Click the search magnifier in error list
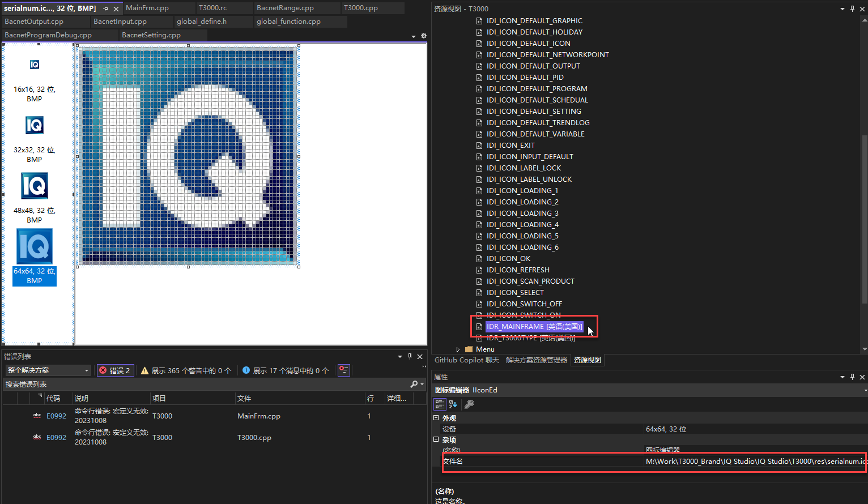This screenshot has height=504, width=868. pyautogui.click(x=414, y=384)
